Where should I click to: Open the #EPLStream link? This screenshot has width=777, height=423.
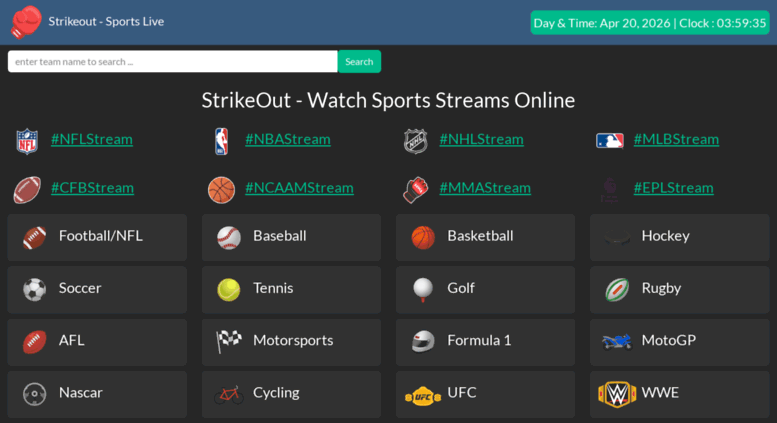(673, 188)
